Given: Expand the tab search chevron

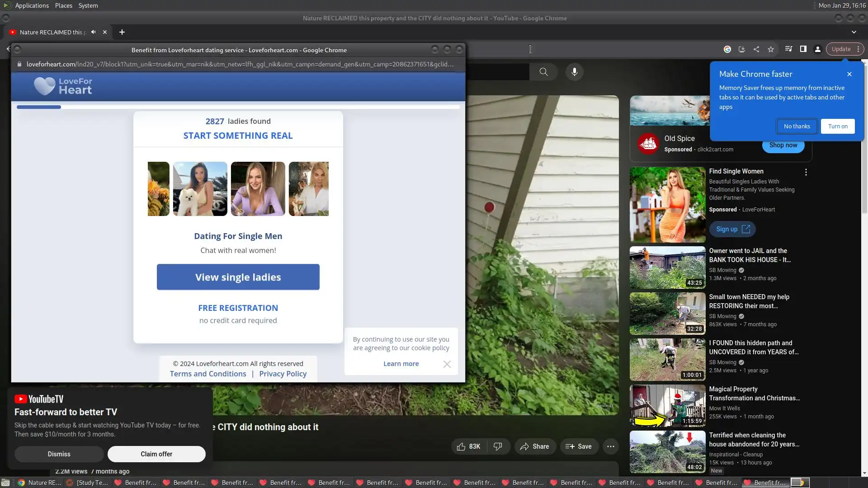Looking at the screenshot, I should pos(854,32).
